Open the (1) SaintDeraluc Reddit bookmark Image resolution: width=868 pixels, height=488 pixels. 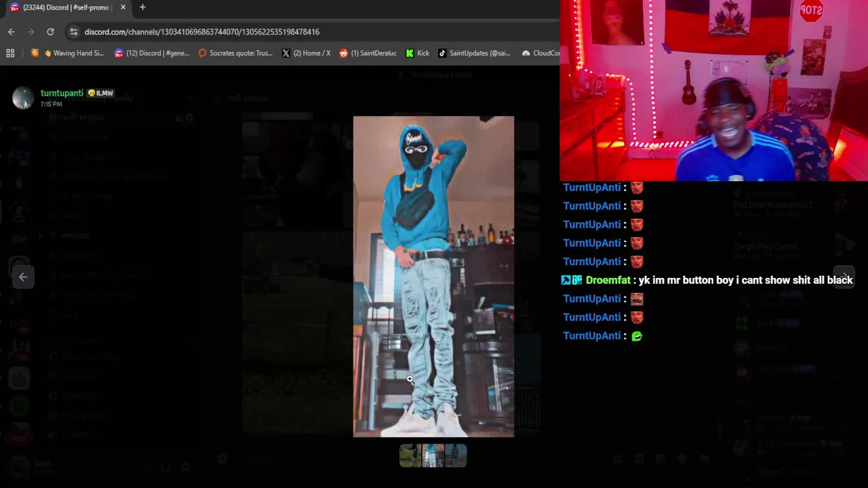pos(368,53)
